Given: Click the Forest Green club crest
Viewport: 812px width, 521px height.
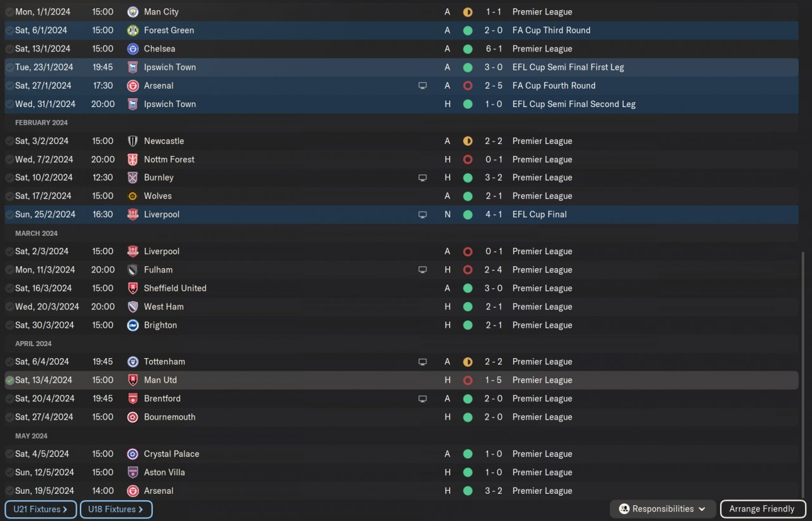Looking at the screenshot, I should 133,30.
